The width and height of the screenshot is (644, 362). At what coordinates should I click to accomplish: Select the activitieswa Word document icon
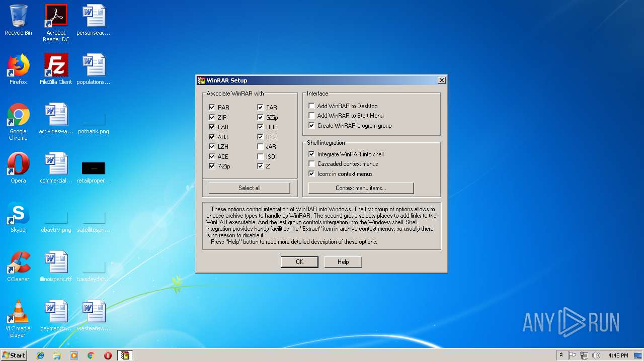56,119
